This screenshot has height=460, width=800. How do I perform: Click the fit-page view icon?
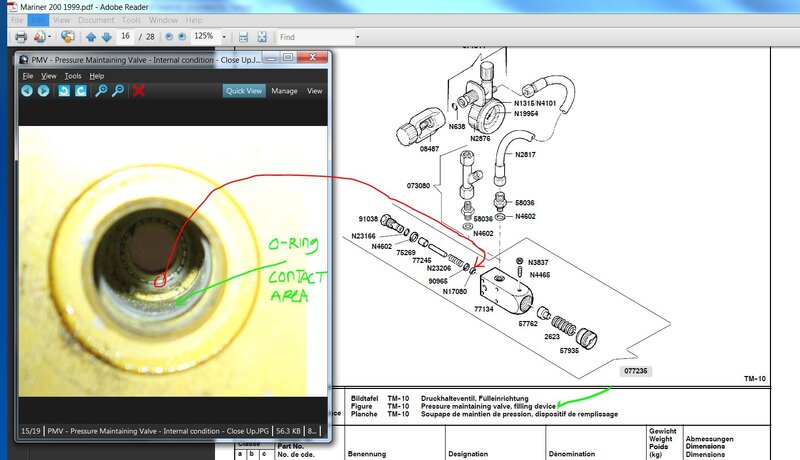261,37
